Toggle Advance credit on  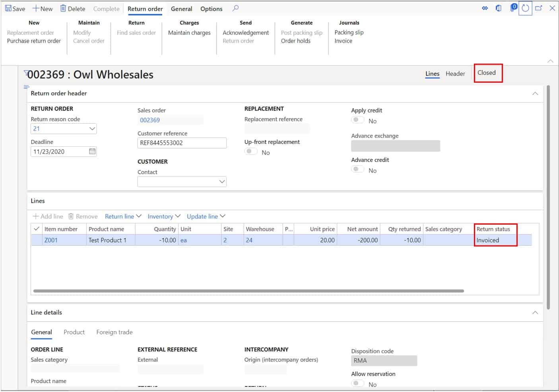click(x=357, y=169)
